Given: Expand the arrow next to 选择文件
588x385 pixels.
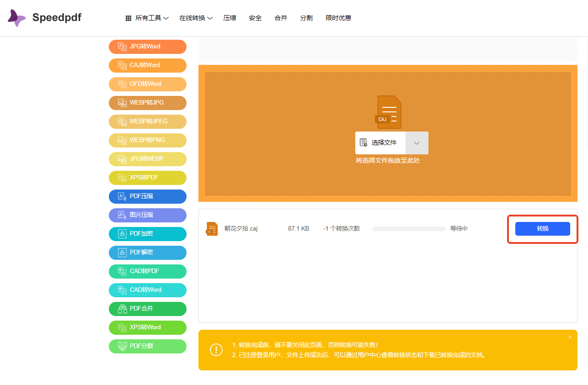Looking at the screenshot, I should [x=417, y=143].
